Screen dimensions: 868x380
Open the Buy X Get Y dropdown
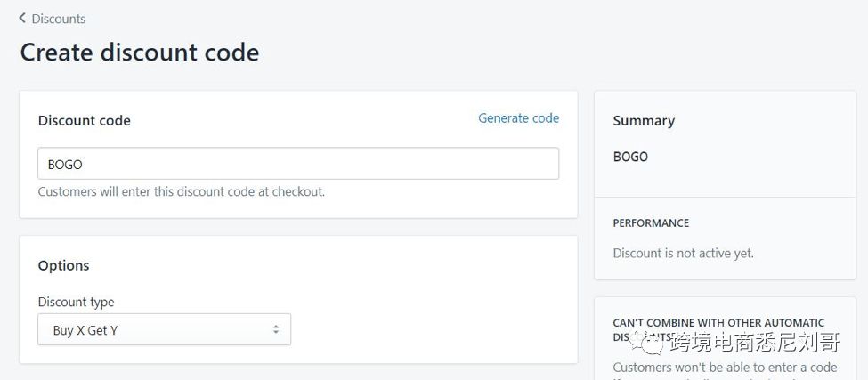pos(165,330)
